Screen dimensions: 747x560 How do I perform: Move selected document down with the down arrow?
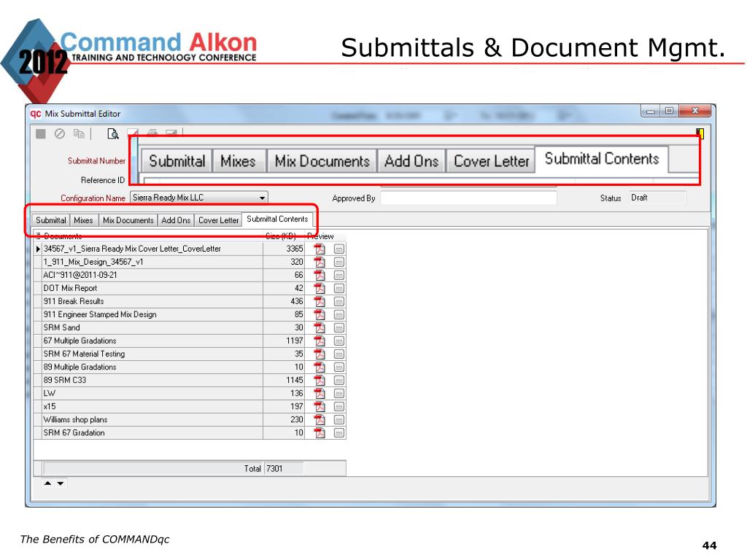61,483
